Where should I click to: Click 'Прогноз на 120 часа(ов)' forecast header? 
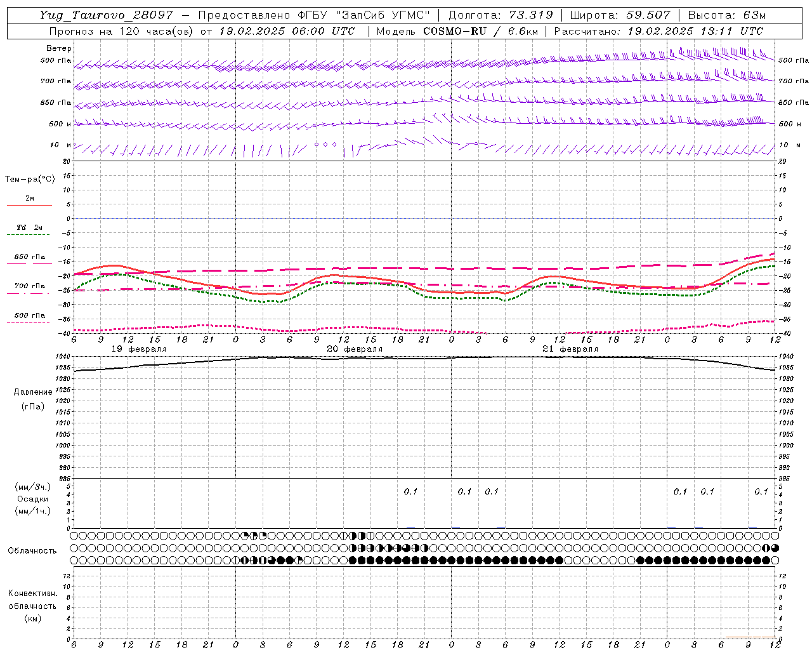point(122,31)
